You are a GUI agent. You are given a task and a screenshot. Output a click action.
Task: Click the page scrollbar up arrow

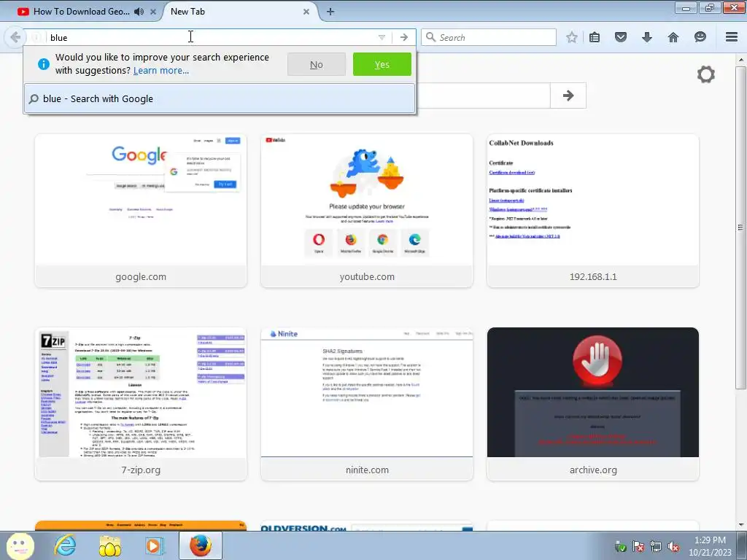[x=741, y=60]
